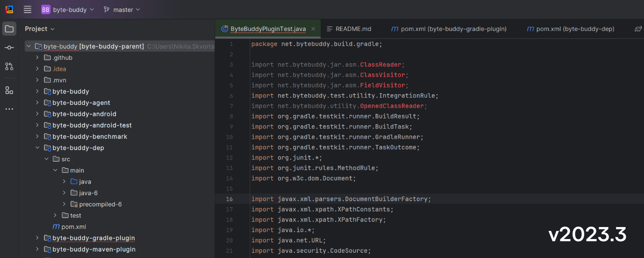Show more tool windows ellipsis

point(9,109)
